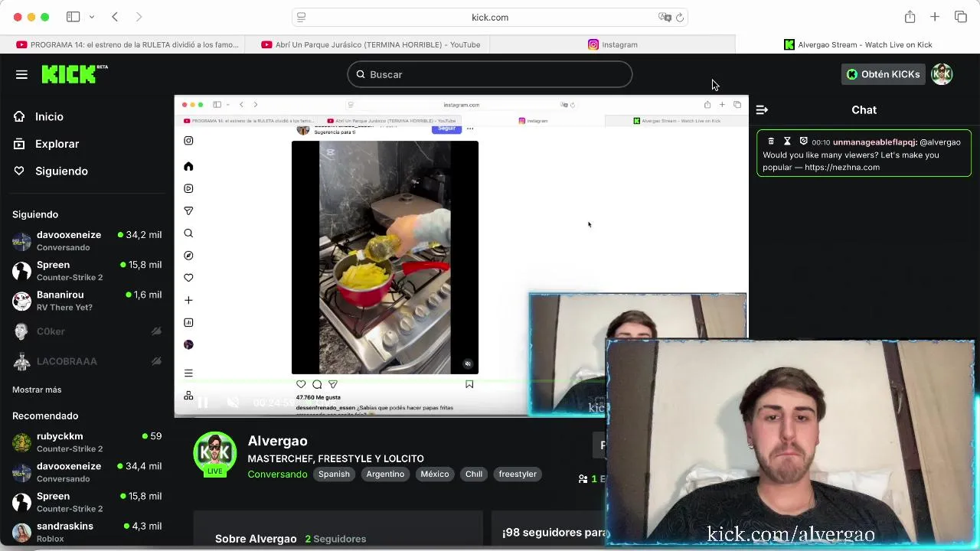980x551 pixels.
Task: Open Siguiendo in sidebar navigation
Action: coord(51,171)
